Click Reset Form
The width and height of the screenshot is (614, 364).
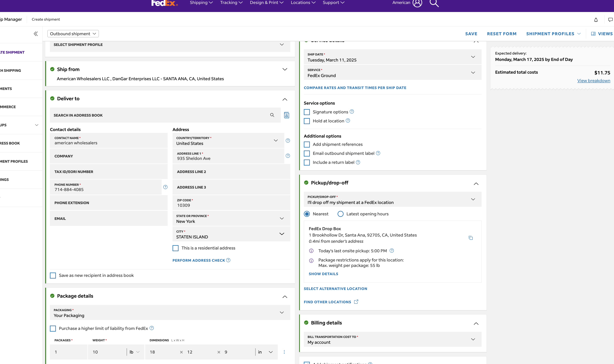(502, 34)
